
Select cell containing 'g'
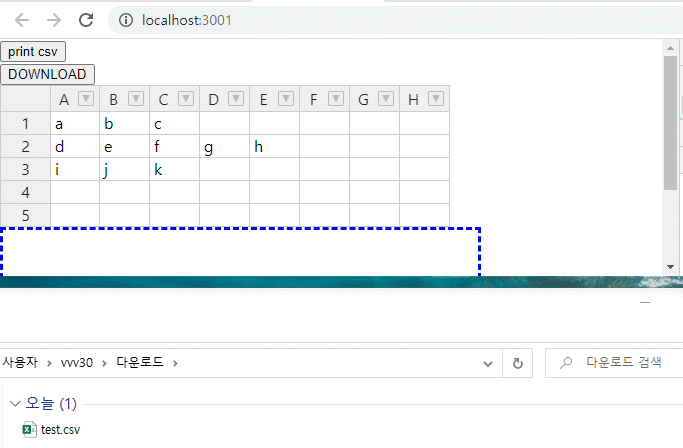225,146
